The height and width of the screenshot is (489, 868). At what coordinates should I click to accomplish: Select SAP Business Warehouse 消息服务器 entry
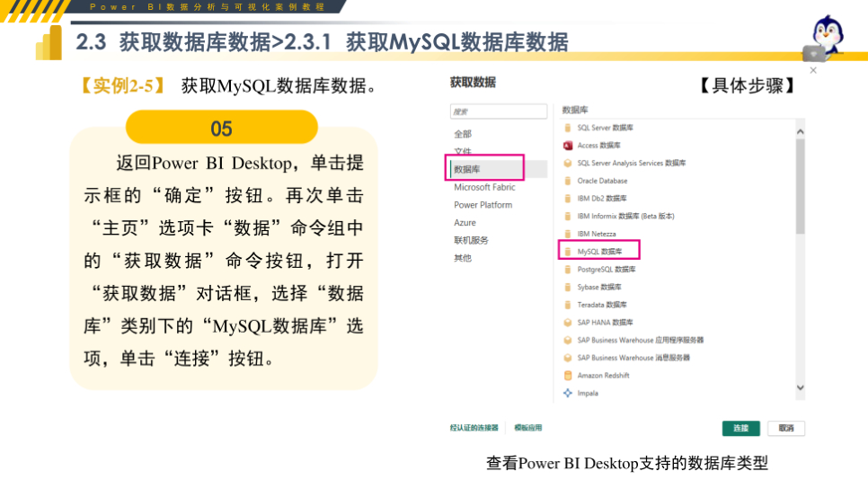pos(633,359)
